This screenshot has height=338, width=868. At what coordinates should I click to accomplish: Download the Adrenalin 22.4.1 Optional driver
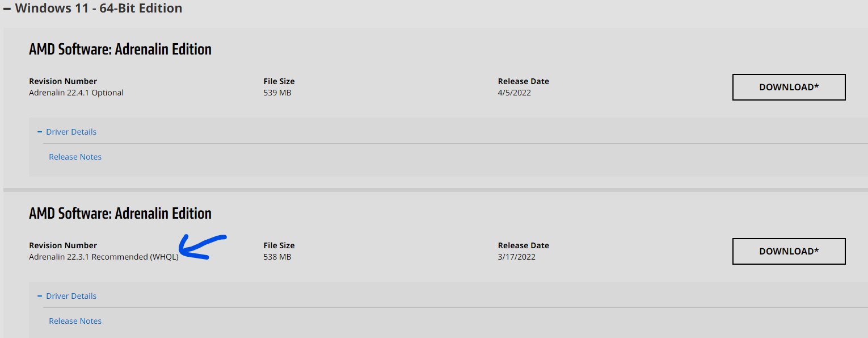789,87
